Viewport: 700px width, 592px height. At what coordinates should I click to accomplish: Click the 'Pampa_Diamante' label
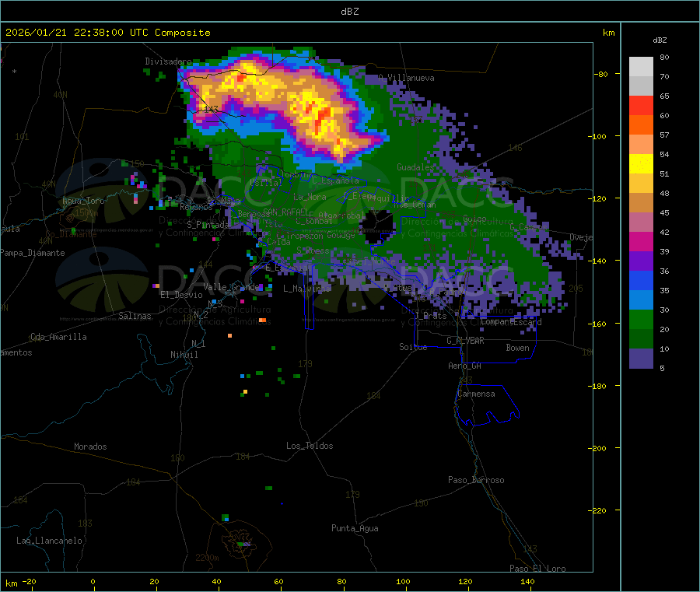point(33,253)
